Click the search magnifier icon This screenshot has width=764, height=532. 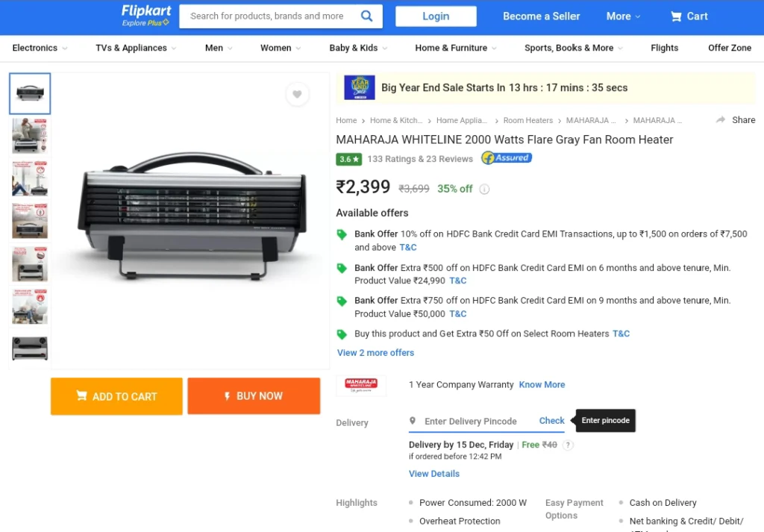[x=366, y=16]
